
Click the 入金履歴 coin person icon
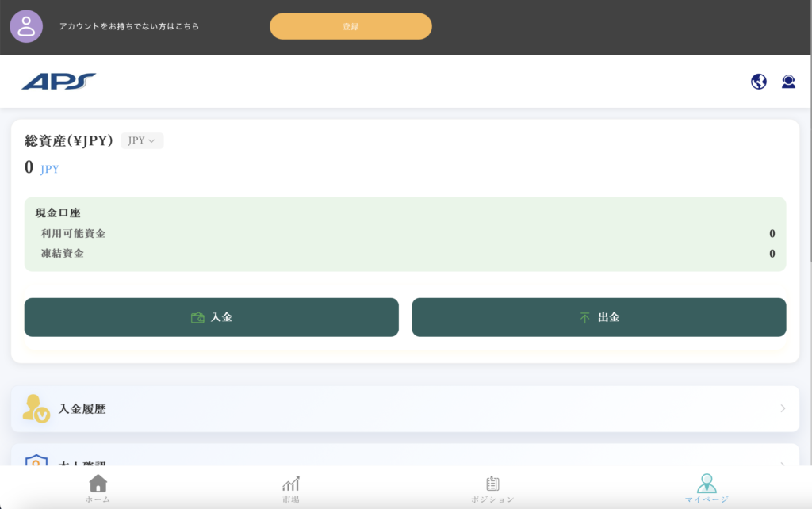click(36, 408)
